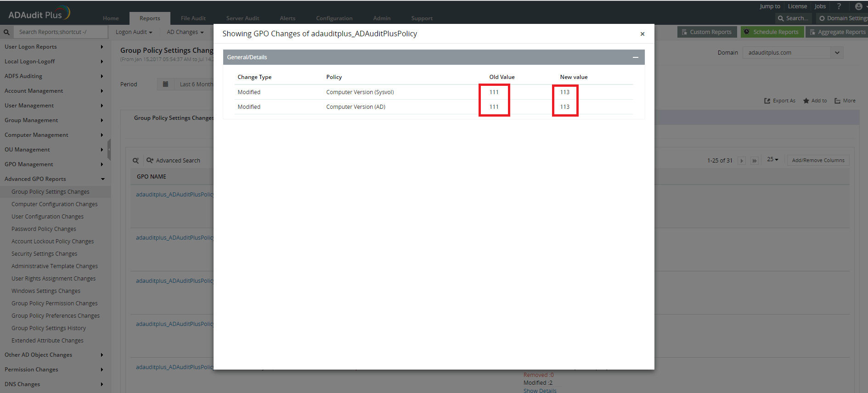Switch to the Server Audit tab
This screenshot has height=393, width=868.
(x=242, y=18)
